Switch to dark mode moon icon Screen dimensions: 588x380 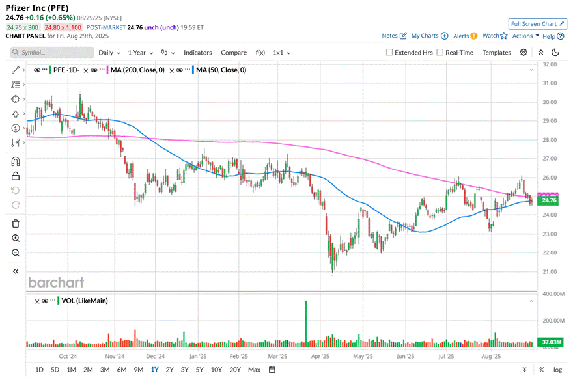click(555, 53)
